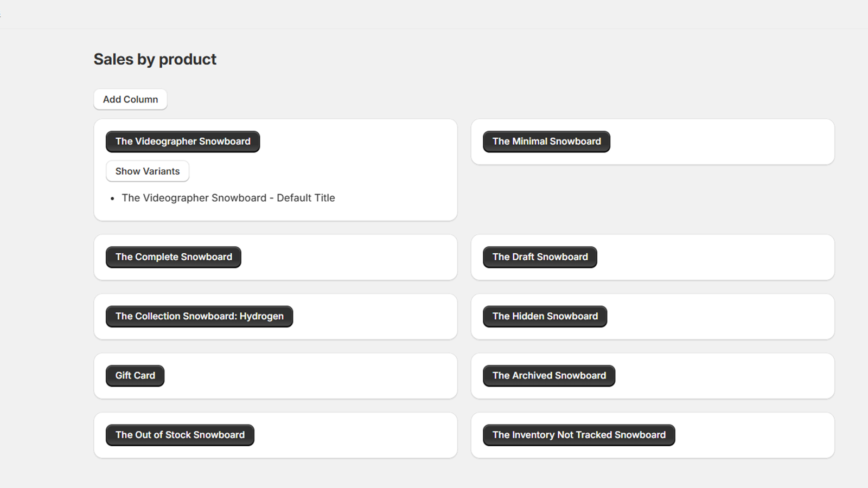Click the Add Column button

[x=130, y=99]
